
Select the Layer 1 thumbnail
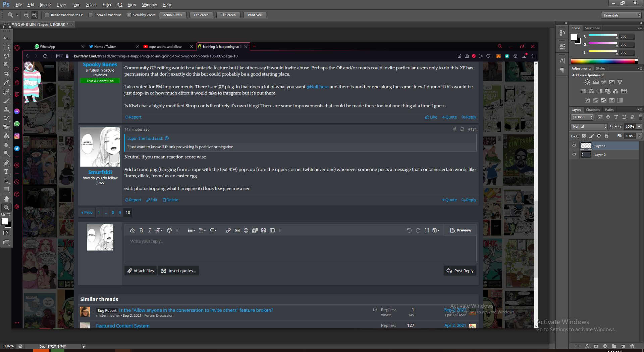tap(586, 146)
